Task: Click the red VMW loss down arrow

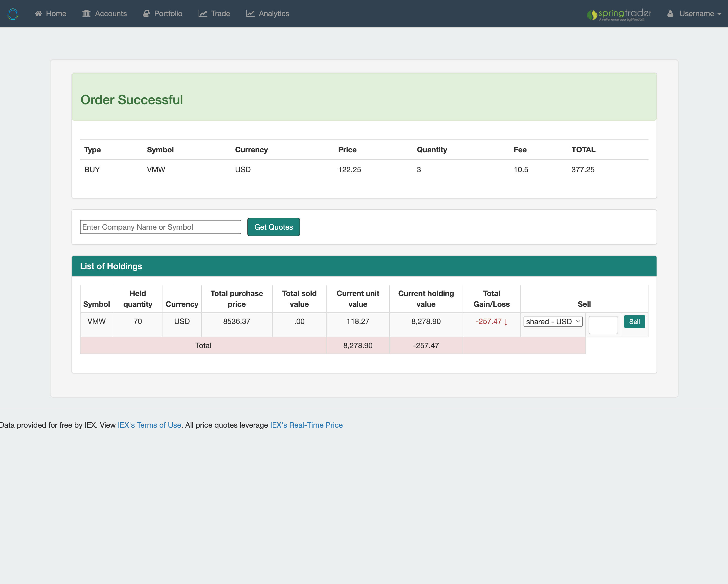Action: pyautogui.click(x=506, y=322)
